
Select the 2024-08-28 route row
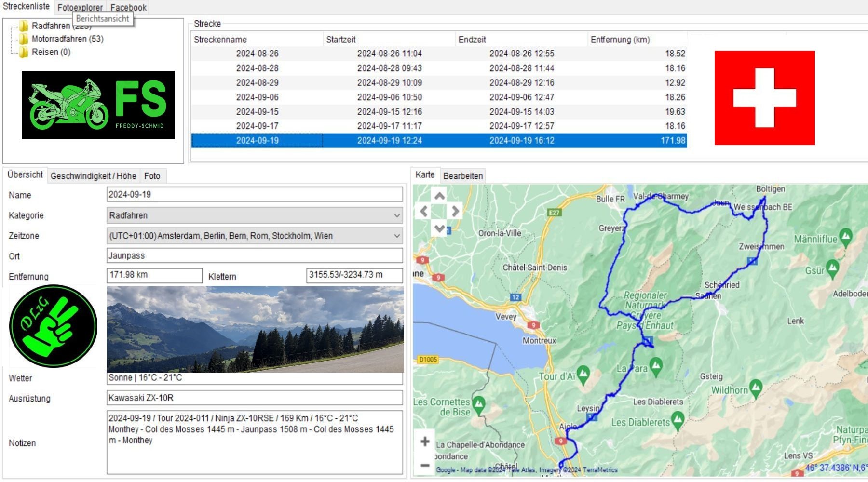click(x=439, y=68)
